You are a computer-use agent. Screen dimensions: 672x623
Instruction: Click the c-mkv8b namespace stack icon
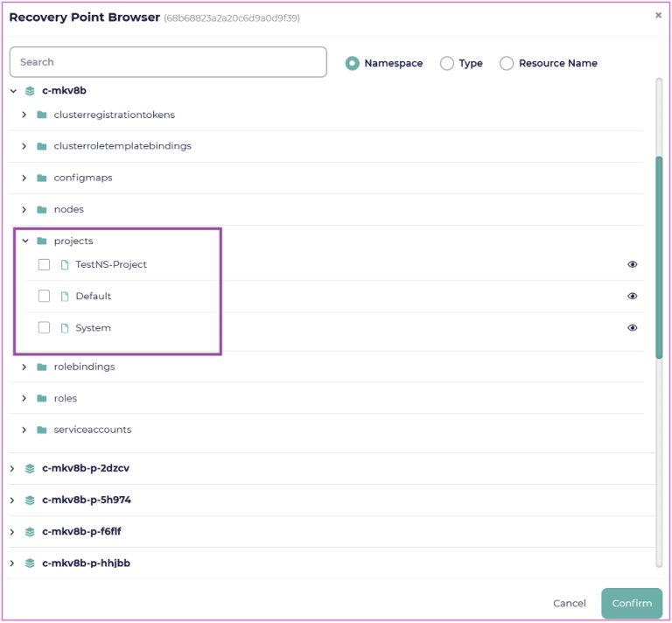30,91
